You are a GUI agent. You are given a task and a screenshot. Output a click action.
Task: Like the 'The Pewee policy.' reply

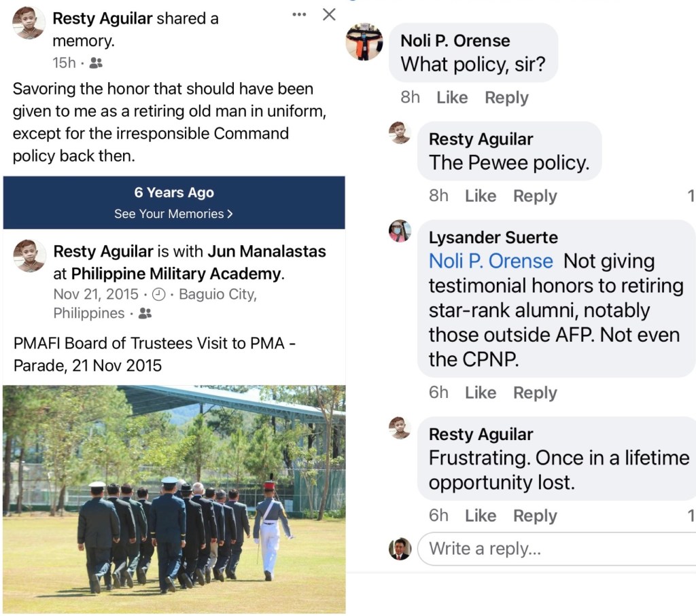(481, 196)
